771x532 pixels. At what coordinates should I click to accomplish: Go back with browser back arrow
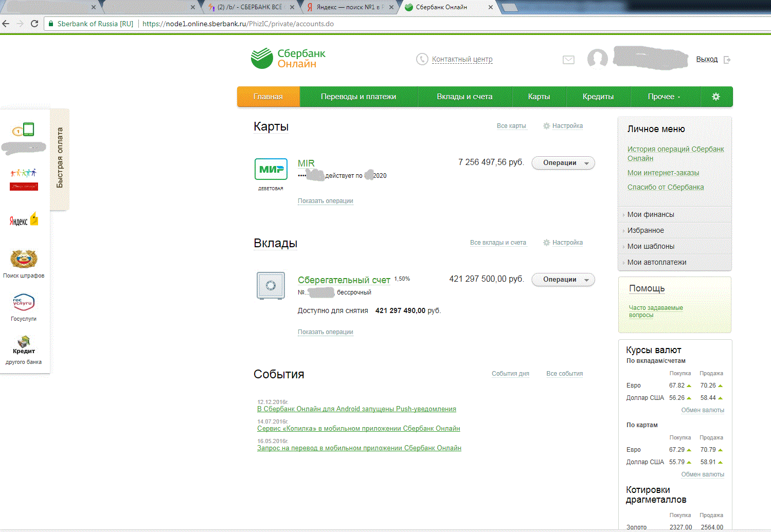[6, 24]
